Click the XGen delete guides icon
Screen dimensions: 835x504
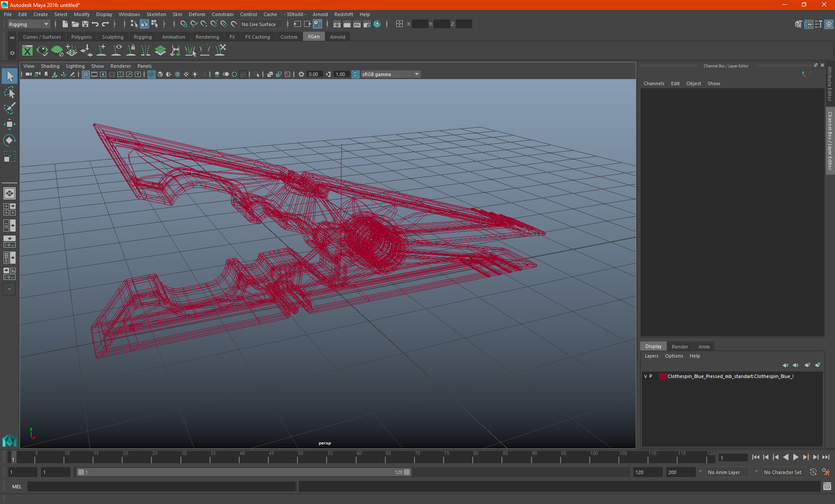(220, 50)
